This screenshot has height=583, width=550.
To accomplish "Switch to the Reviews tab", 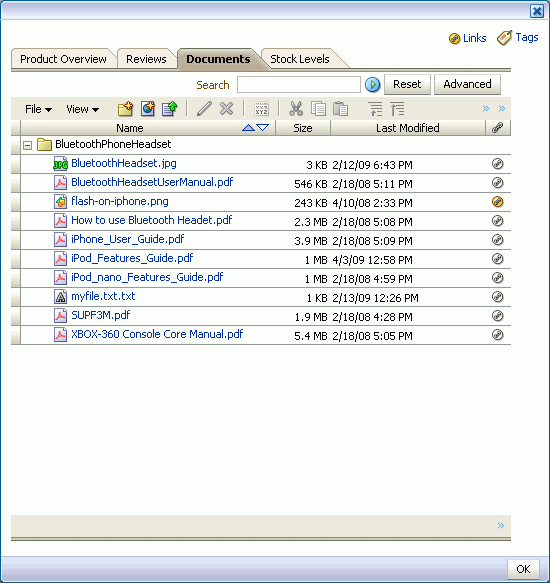I will click(146, 59).
